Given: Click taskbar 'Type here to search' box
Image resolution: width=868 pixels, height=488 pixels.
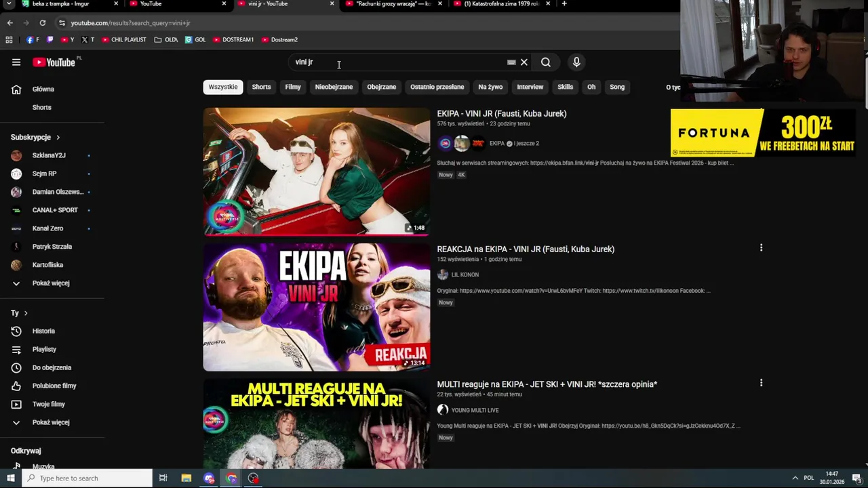Looking at the screenshot, I should coord(87,479).
